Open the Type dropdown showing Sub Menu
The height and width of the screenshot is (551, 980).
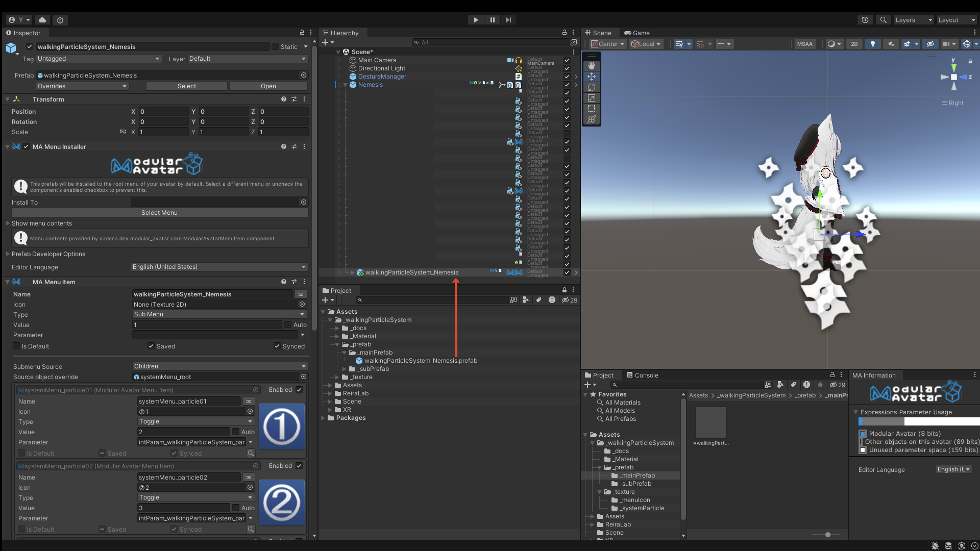pos(219,314)
